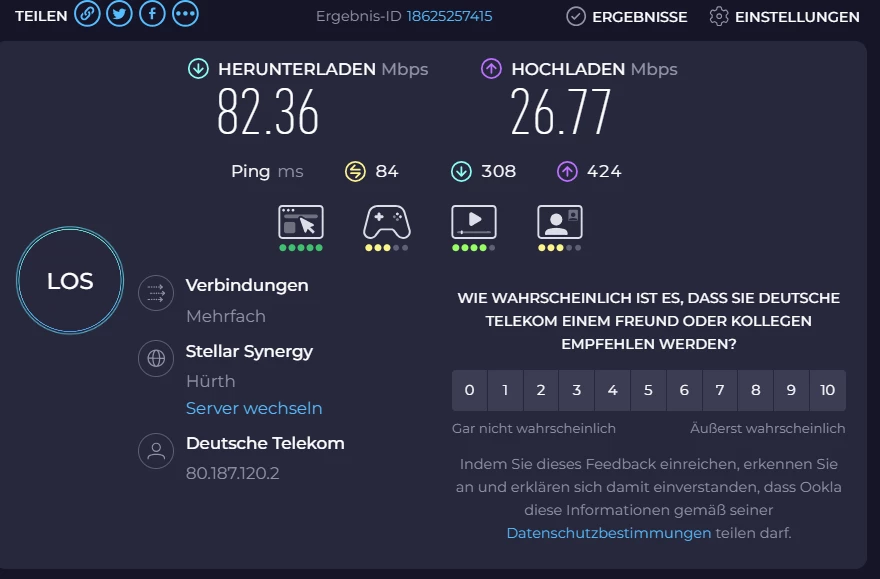Select the gaming controller experience icon

[387, 222]
